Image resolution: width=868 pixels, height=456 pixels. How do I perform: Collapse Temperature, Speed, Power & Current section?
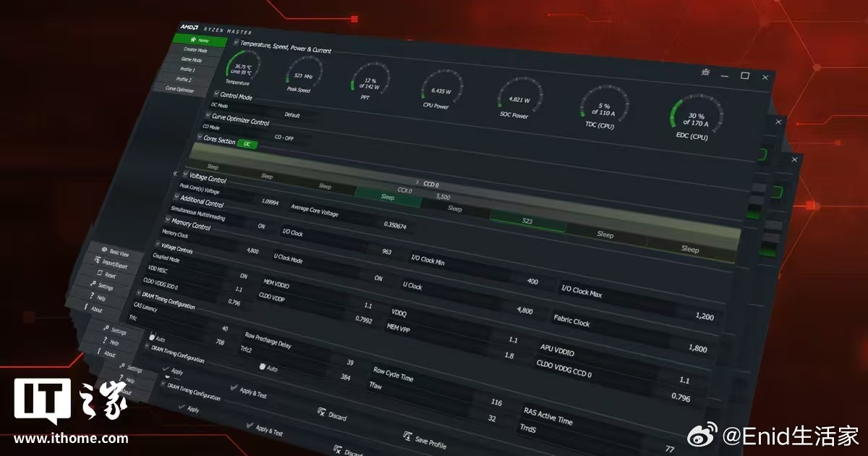tap(236, 43)
